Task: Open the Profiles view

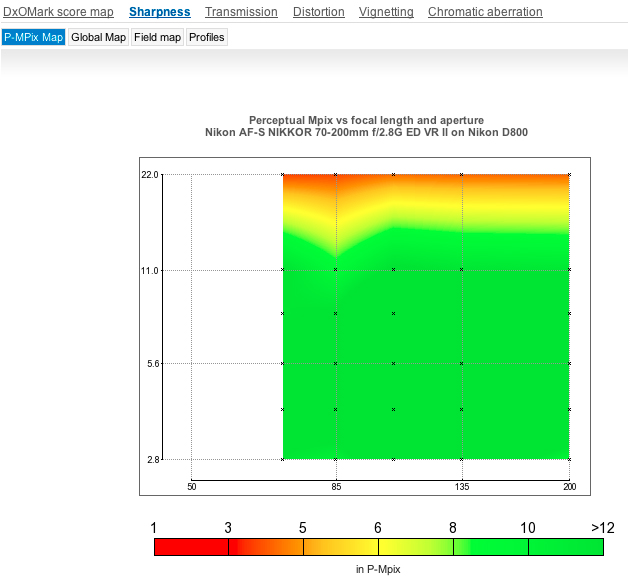Action: (x=207, y=37)
